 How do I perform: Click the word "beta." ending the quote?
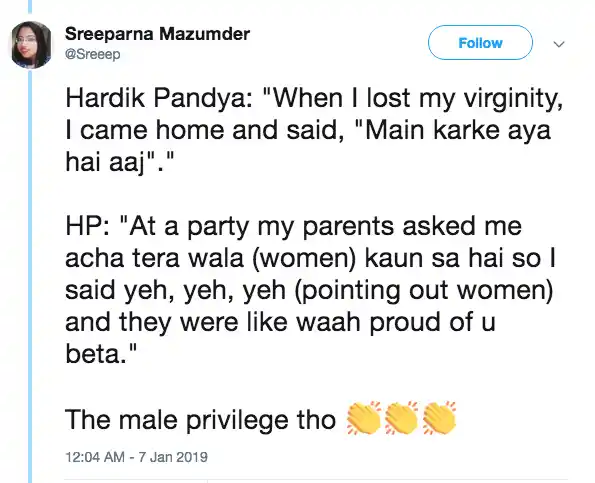[101, 354]
